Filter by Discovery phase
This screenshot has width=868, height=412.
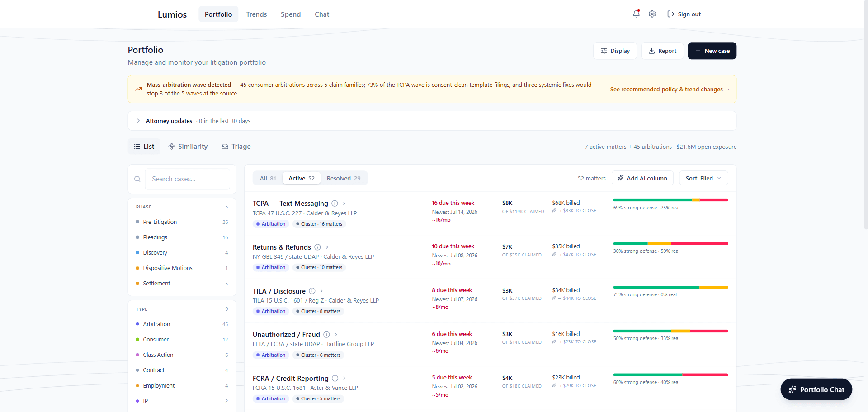[182, 253]
